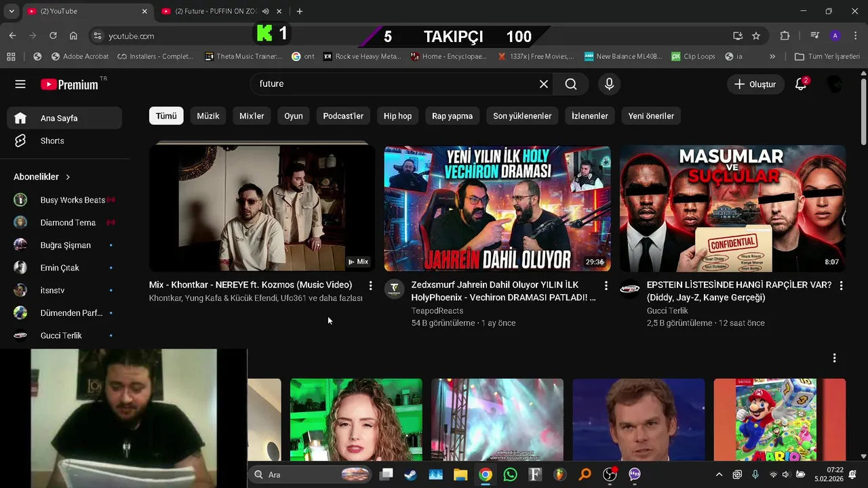Select the Oyun filter chip

(294, 116)
